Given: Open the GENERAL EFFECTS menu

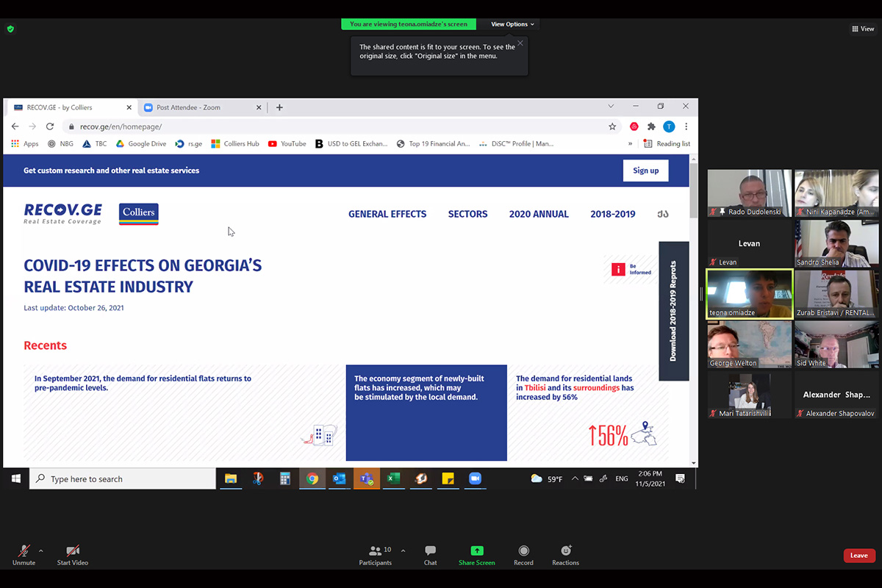Looking at the screenshot, I should tap(387, 214).
